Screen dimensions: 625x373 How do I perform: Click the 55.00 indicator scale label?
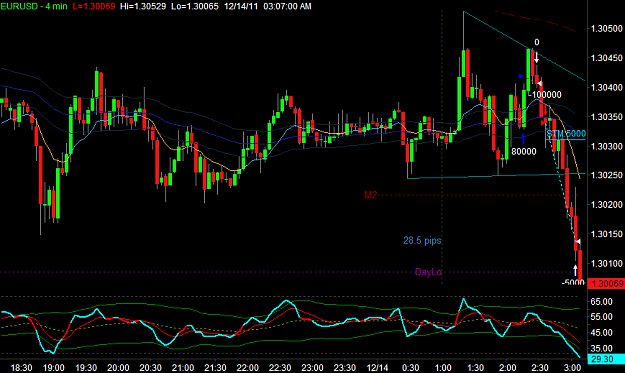coord(601,317)
